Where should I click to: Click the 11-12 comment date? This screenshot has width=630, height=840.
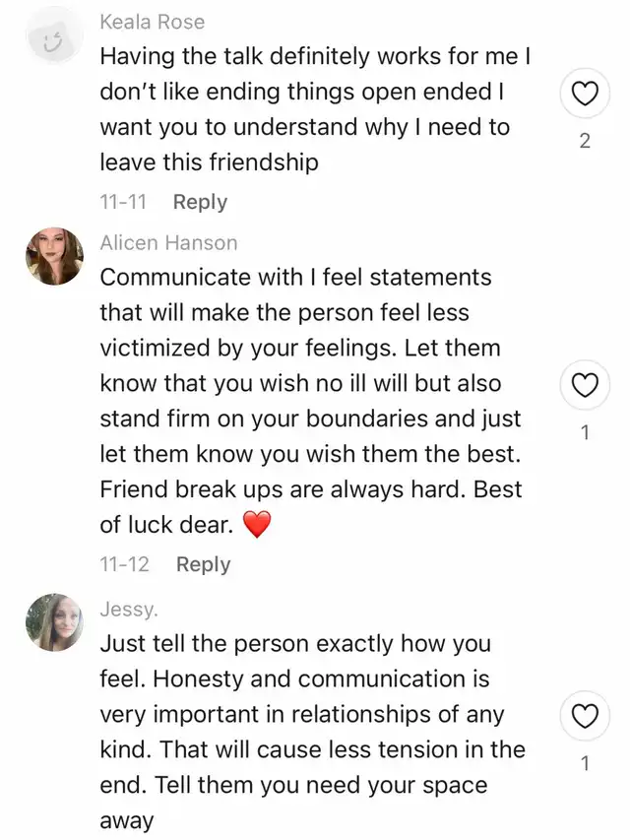124,564
